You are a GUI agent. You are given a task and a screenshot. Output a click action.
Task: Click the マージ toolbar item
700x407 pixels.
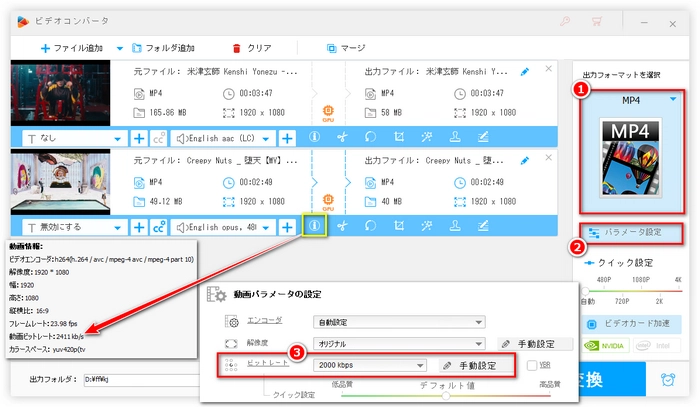pyautogui.click(x=347, y=47)
